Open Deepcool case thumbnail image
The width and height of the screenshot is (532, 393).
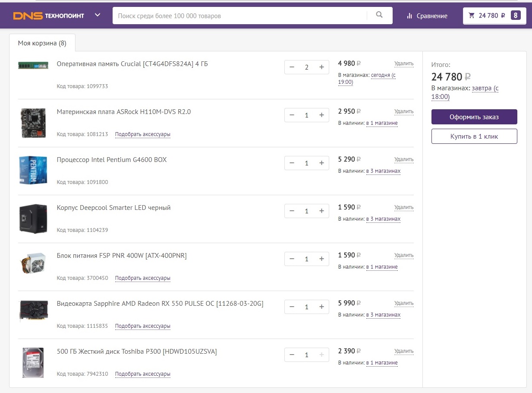tap(33, 219)
